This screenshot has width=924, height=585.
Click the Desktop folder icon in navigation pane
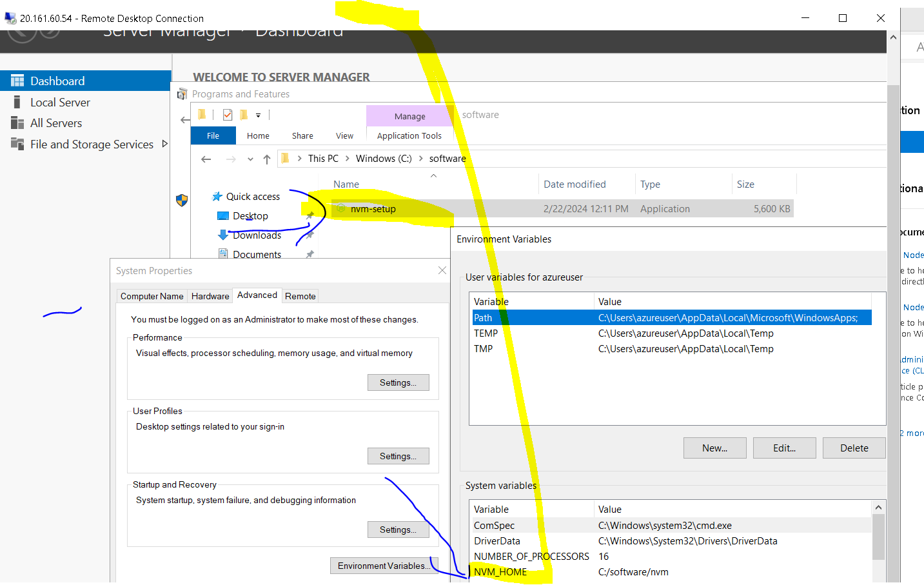point(223,215)
